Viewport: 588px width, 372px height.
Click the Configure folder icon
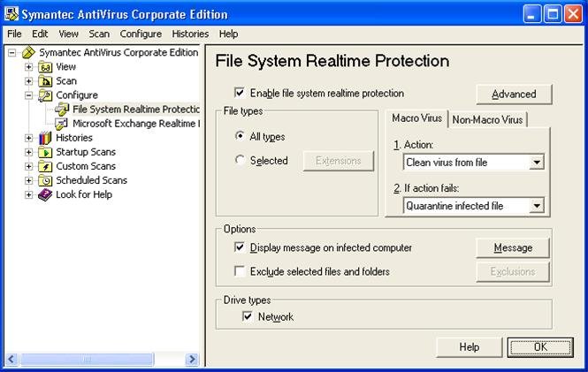click(45, 95)
